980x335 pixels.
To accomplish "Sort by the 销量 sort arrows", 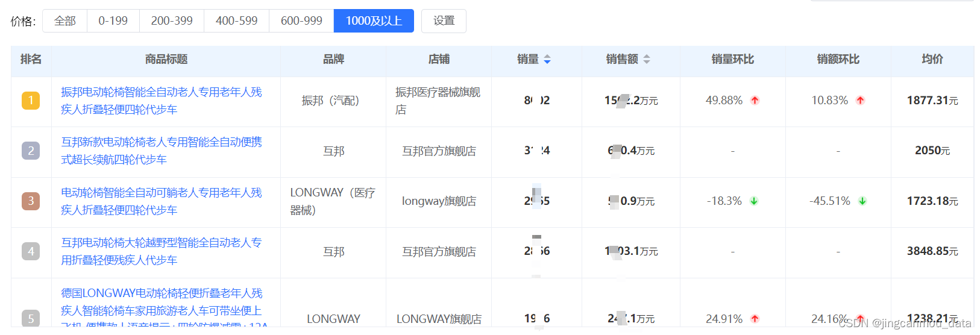I will point(547,59).
